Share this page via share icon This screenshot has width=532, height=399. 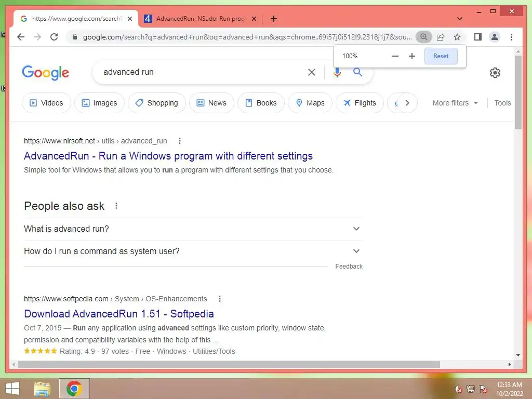point(441,37)
